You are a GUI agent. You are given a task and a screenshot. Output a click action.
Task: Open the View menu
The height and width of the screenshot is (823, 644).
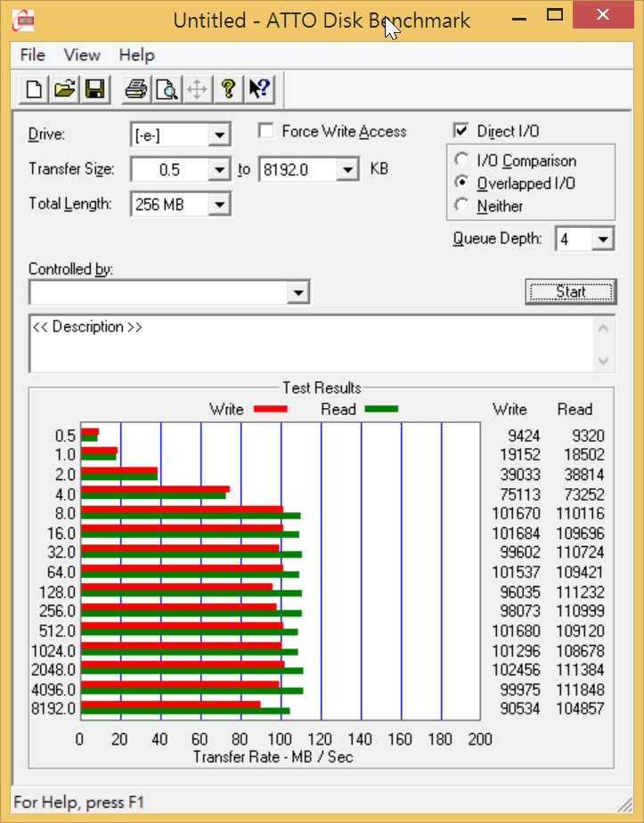click(82, 54)
